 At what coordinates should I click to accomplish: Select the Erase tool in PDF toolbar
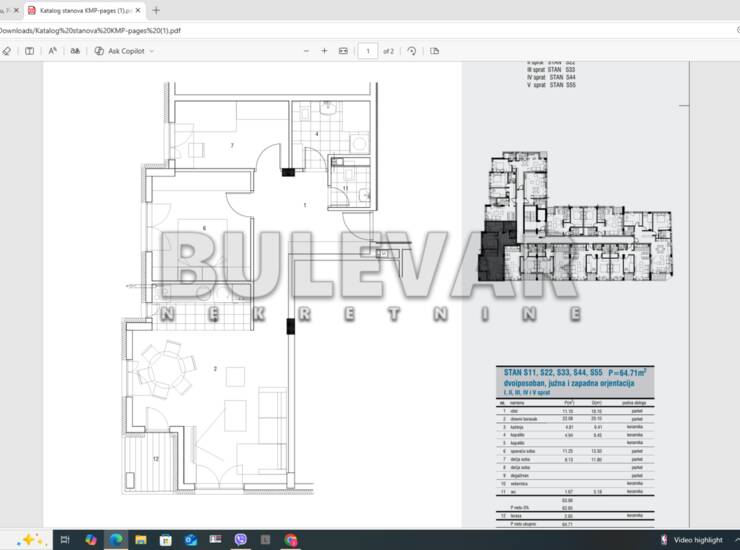tap(6, 50)
